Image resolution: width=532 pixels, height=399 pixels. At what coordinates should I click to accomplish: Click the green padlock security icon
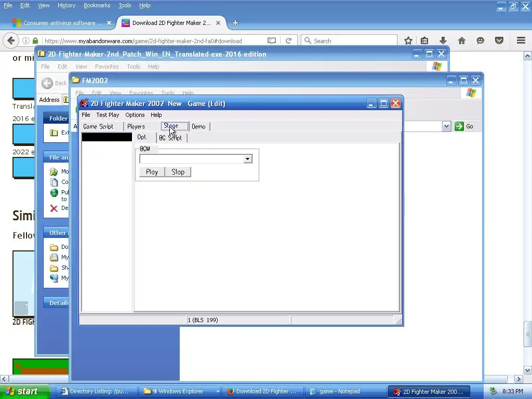(35, 41)
